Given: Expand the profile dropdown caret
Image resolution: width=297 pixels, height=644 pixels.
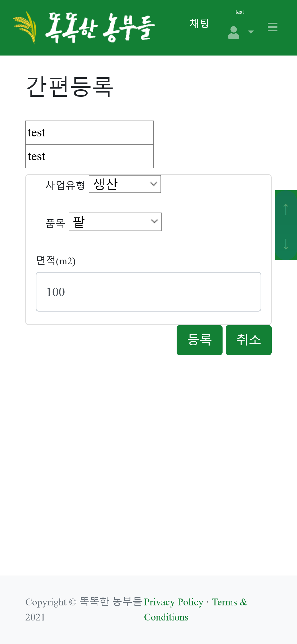Looking at the screenshot, I should (251, 32).
